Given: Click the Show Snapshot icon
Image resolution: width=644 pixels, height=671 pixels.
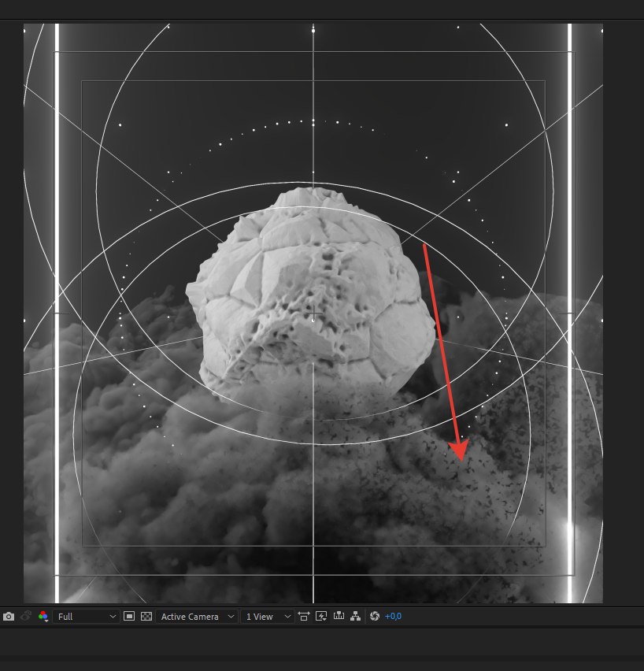Looking at the screenshot, I should pos(26,616).
